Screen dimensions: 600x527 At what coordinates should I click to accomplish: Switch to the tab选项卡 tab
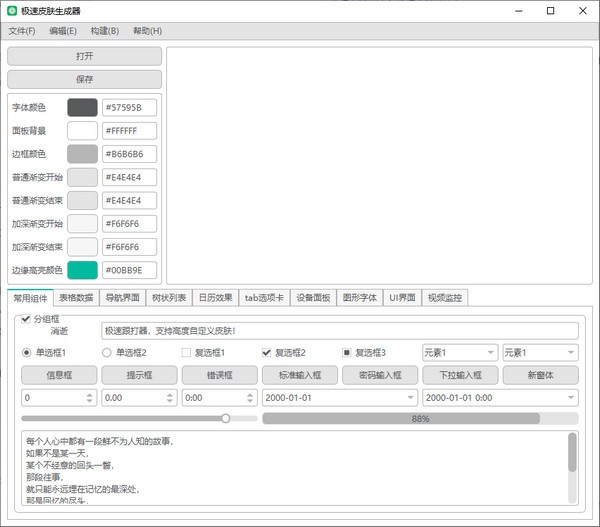[264, 298]
